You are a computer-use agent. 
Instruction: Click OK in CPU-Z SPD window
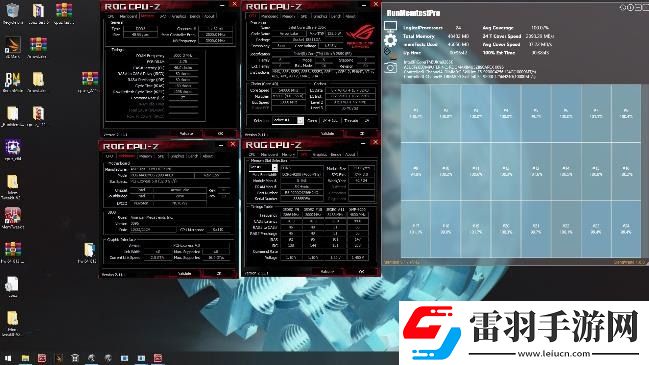[361, 271]
